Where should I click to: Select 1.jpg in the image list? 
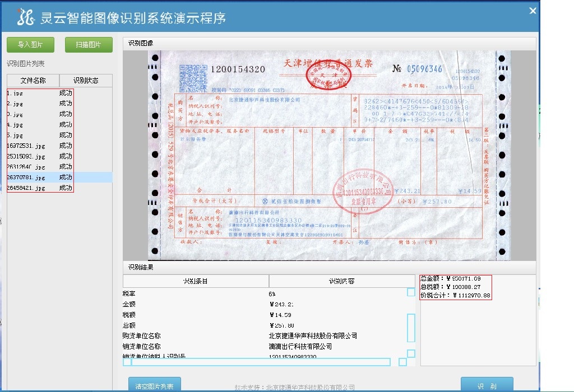(x=15, y=93)
